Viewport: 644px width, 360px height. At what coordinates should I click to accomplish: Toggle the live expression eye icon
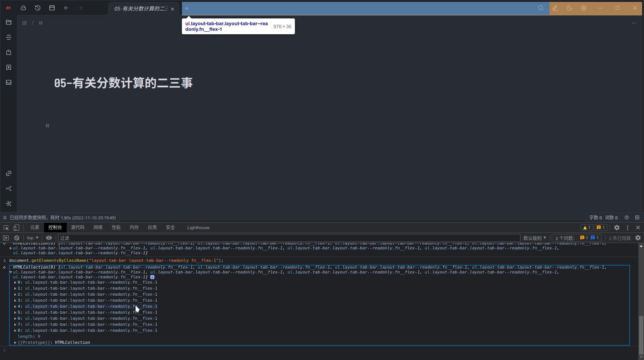pos(49,238)
